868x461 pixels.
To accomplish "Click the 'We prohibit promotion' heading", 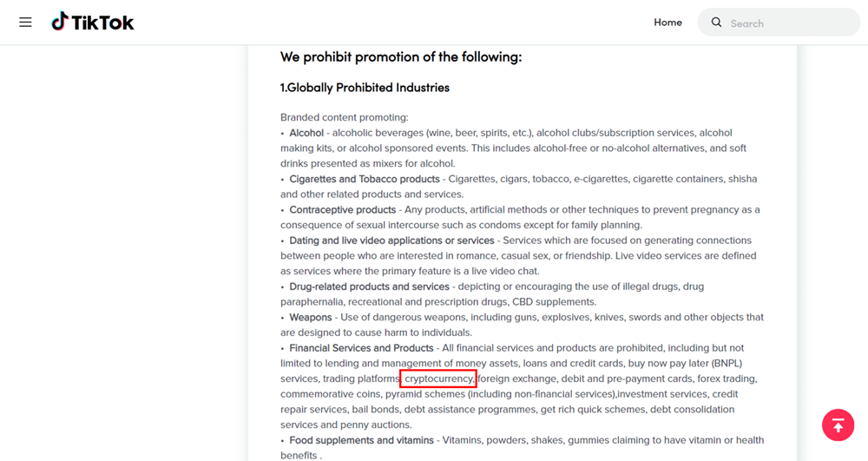I will click(x=401, y=57).
